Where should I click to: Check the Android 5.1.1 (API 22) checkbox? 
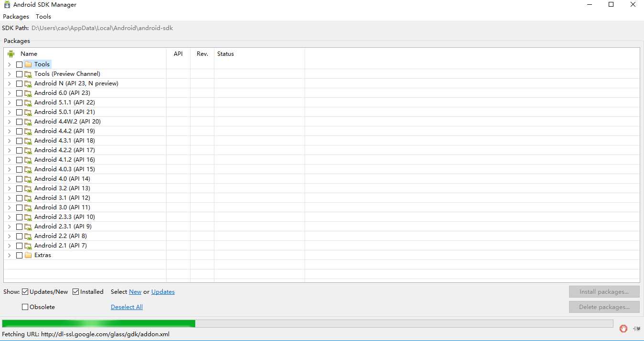pos(19,103)
